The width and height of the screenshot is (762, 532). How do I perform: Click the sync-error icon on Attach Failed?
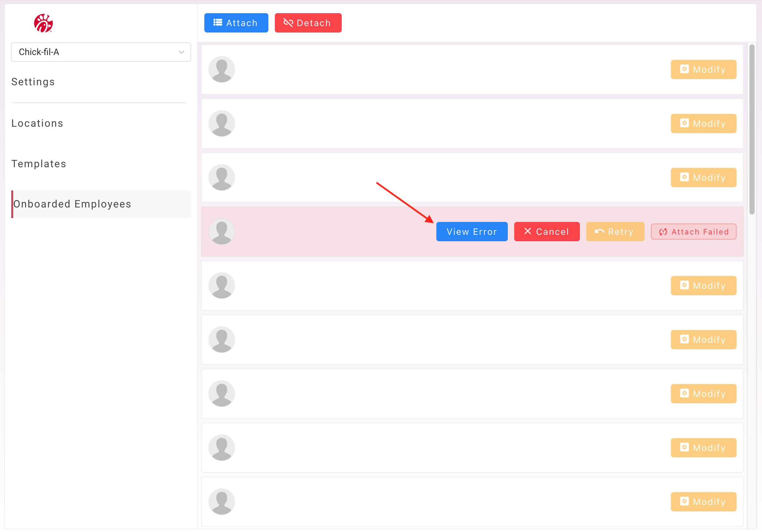click(x=663, y=232)
